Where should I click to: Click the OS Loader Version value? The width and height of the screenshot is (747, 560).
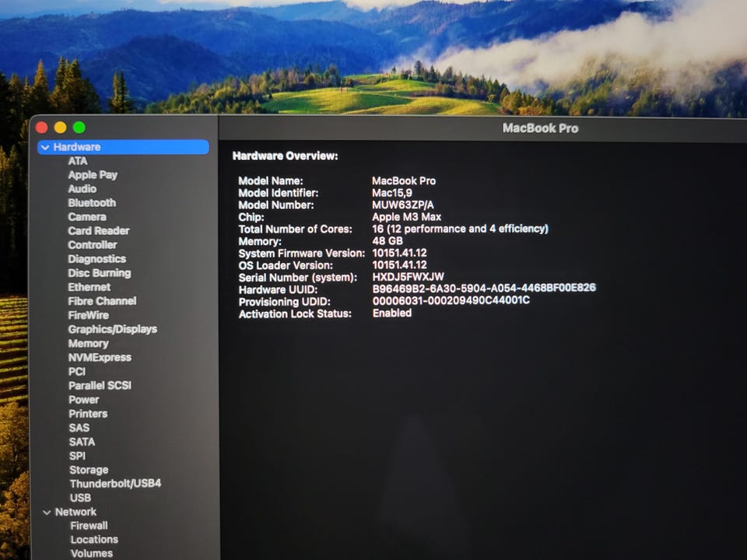tap(399, 264)
